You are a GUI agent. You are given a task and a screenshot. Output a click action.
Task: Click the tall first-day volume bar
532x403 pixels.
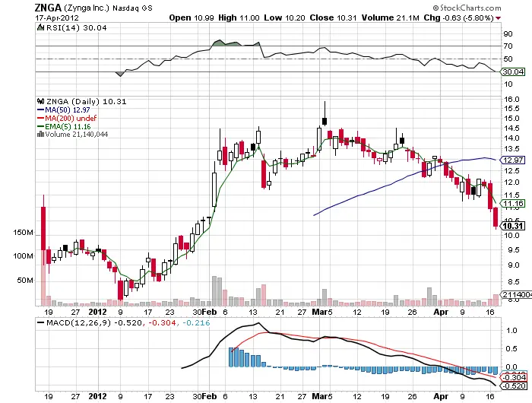(x=43, y=278)
